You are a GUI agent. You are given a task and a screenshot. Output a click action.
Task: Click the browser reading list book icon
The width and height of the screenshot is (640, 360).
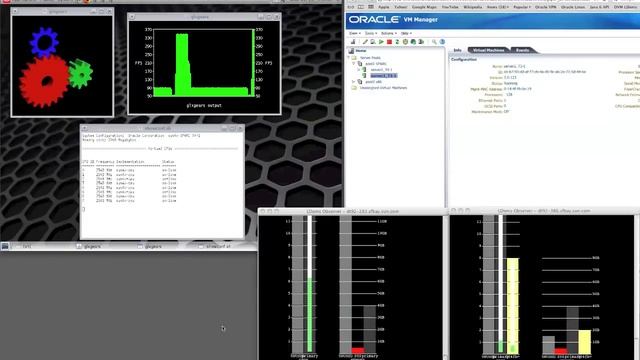click(360, 7)
